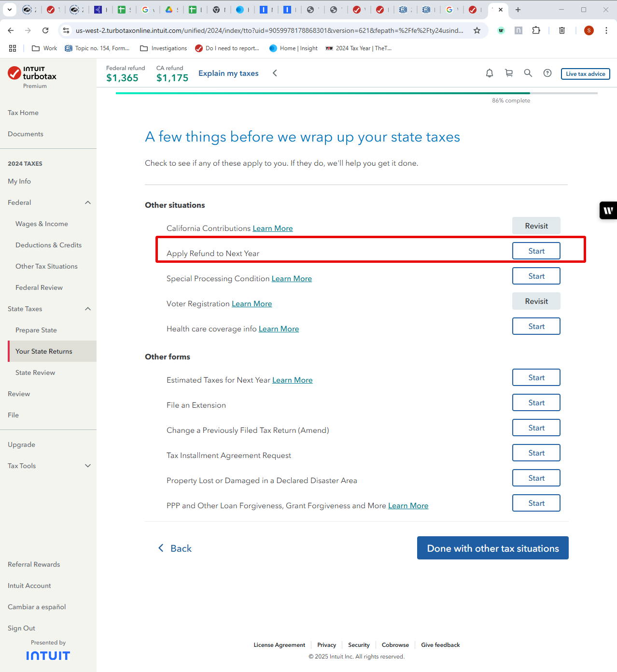
Task: Revisit California Contributions
Action: (536, 226)
